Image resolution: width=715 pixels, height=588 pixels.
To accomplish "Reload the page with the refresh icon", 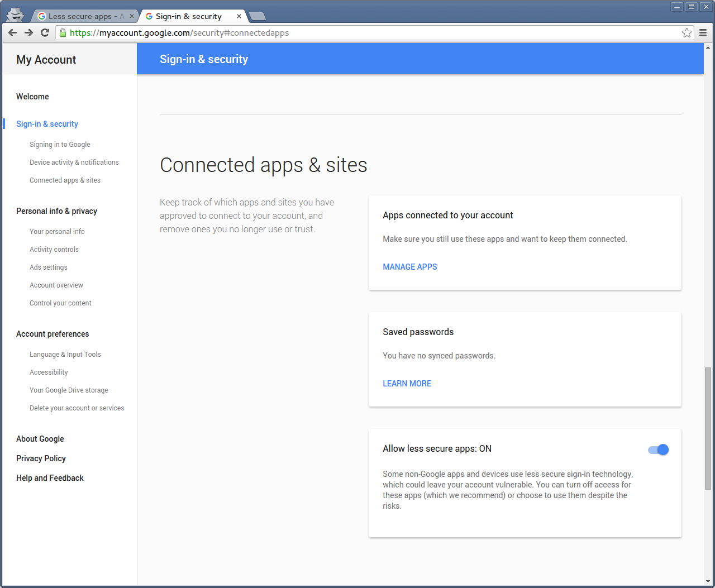I will tap(45, 33).
